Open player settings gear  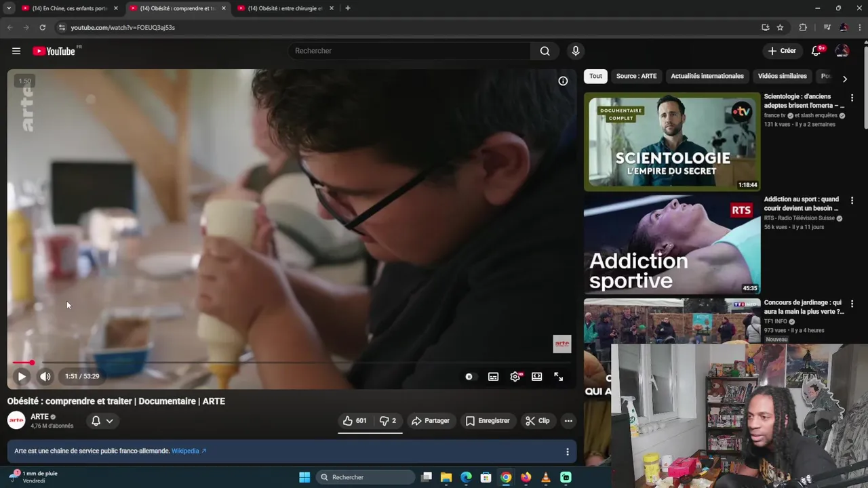click(515, 377)
